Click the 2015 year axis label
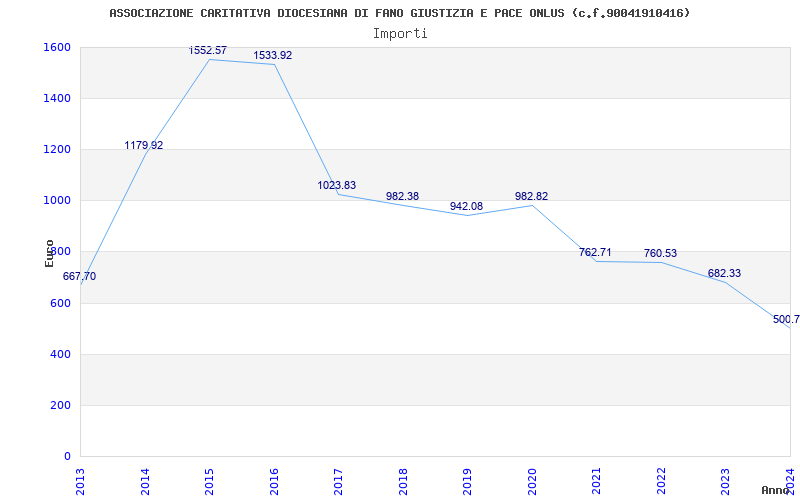This screenshot has height=500, width=800. 210,480
